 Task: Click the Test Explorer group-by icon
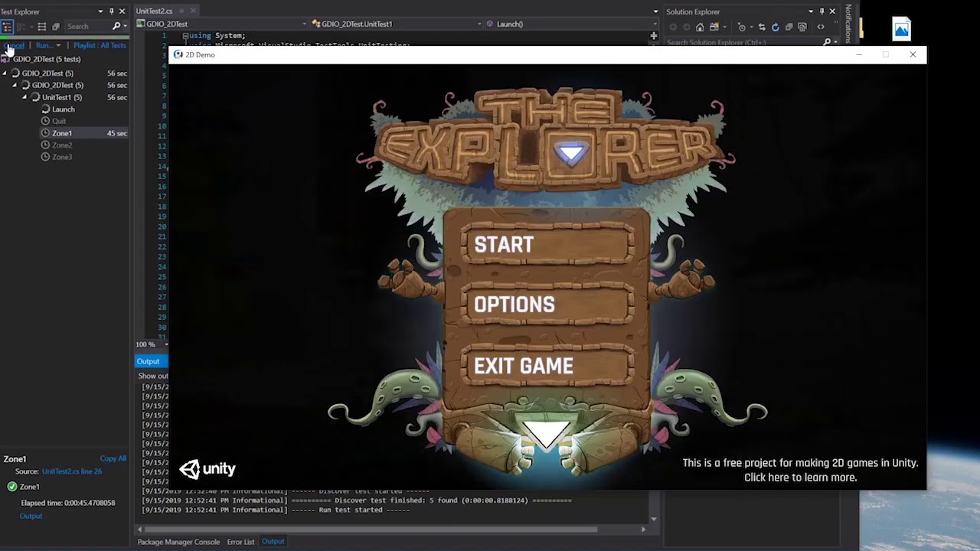coord(22,27)
